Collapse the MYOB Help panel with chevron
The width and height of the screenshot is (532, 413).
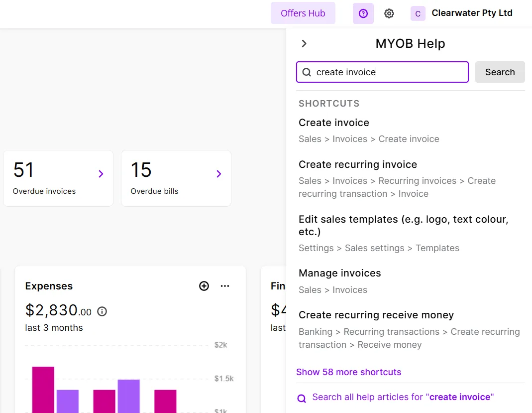click(304, 43)
